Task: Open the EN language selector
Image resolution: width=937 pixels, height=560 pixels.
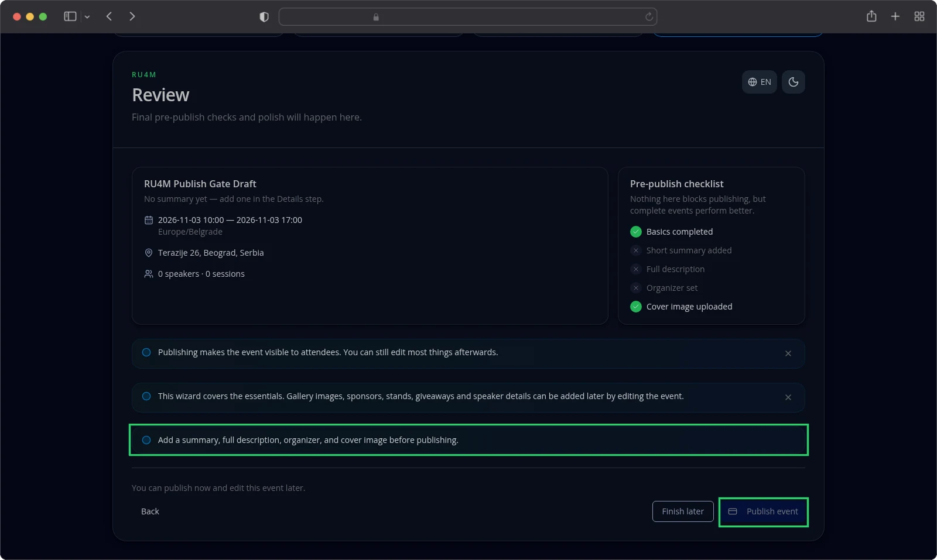Action: [x=759, y=82]
